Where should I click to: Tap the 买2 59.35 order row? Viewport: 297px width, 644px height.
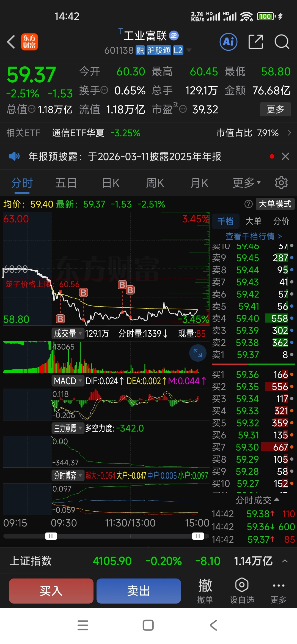tap(253, 387)
